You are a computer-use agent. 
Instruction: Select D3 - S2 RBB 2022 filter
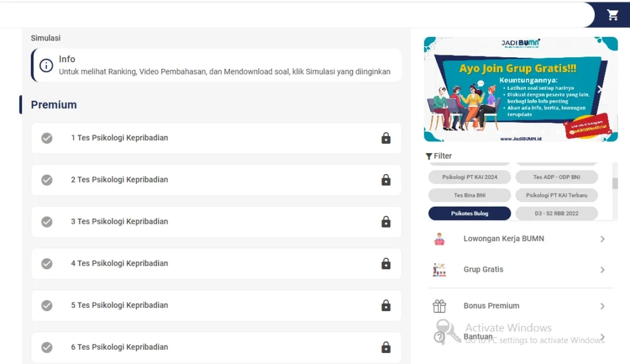tap(556, 213)
